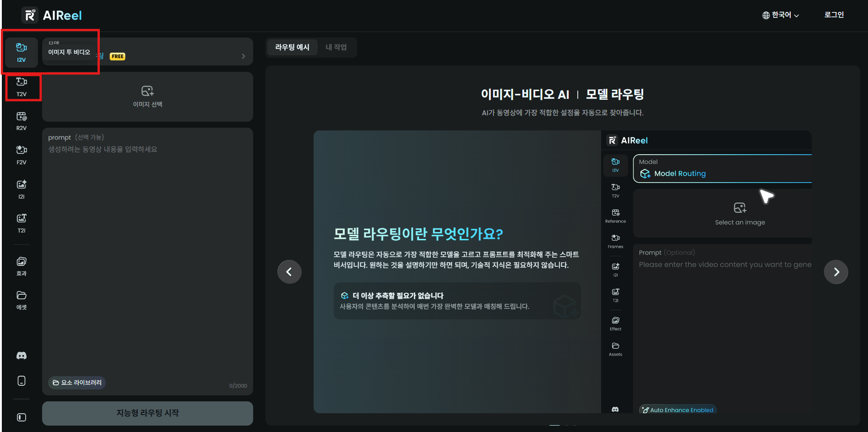This screenshot has height=432, width=868.
Task: Click the T2I icon in preview sidebar
Action: point(615,296)
